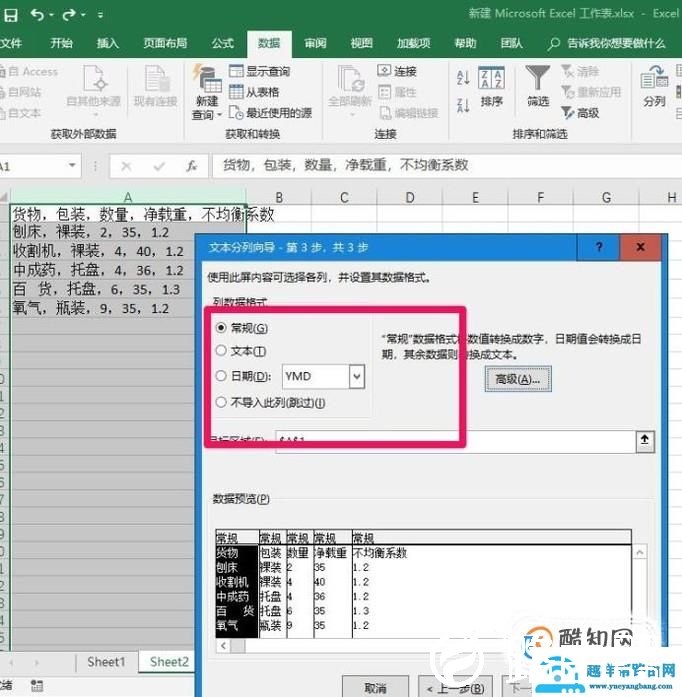This screenshot has width=682, height=697.
Task: Click cell with 收割机，裸装，4，40，1.2
Action: [103, 251]
